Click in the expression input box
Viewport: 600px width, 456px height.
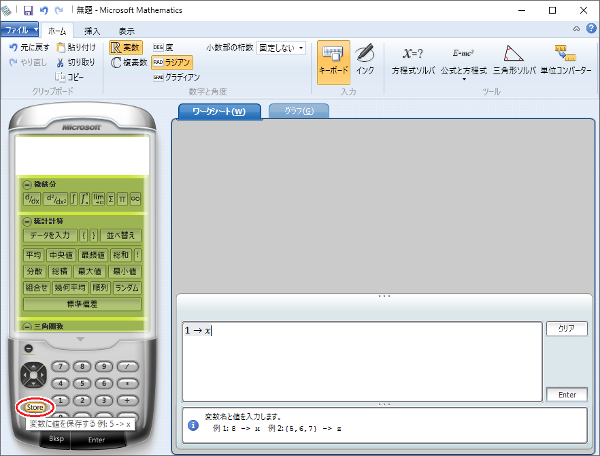pyautogui.click(x=362, y=362)
